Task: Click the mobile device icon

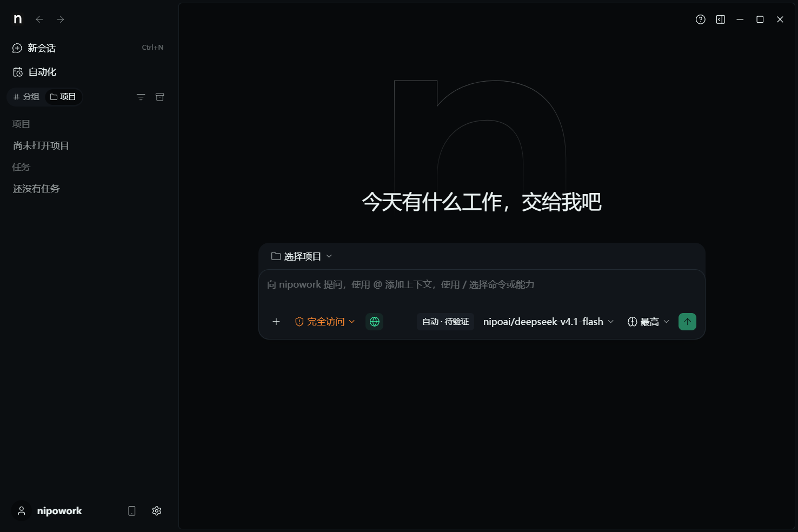Action: (132, 511)
